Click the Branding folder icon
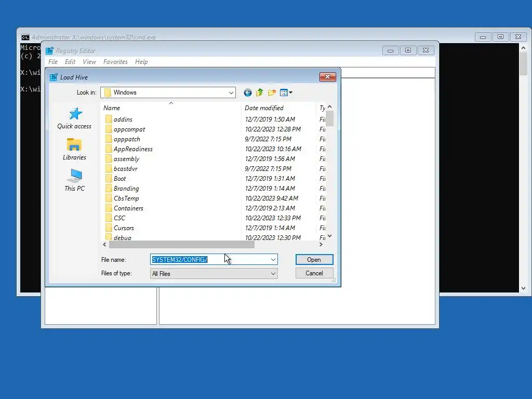The image size is (532, 399). (x=109, y=188)
